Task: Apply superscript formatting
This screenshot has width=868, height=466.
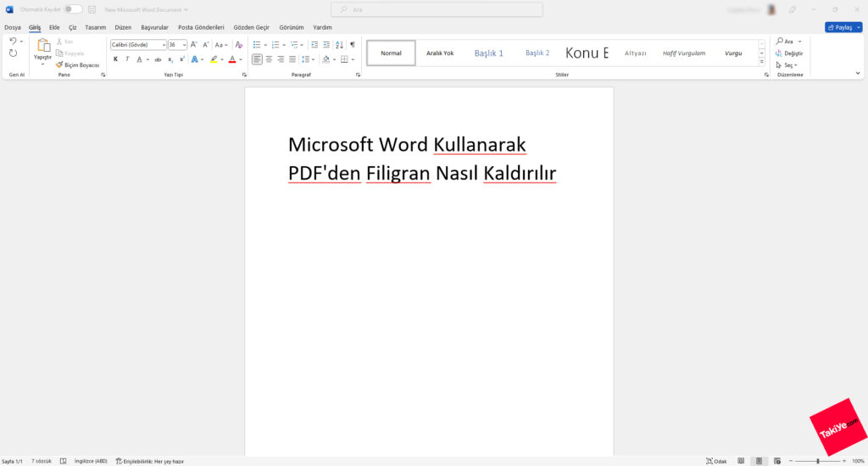Action: (181, 59)
